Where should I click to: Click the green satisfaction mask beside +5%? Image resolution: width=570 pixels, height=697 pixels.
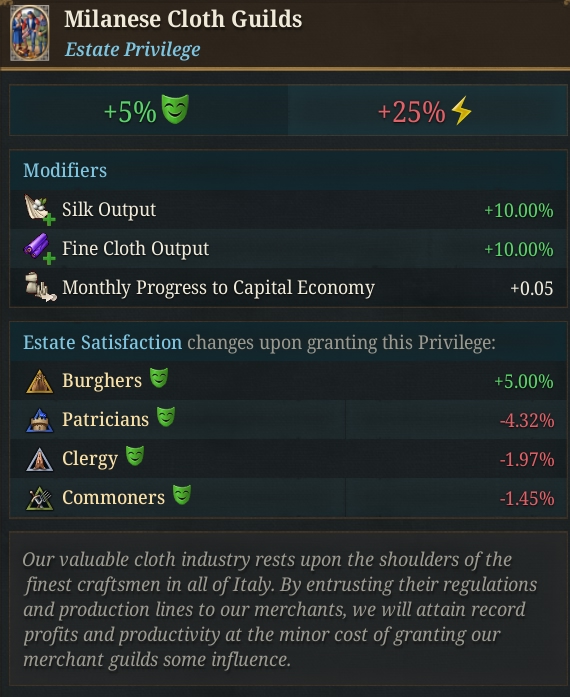[175, 109]
